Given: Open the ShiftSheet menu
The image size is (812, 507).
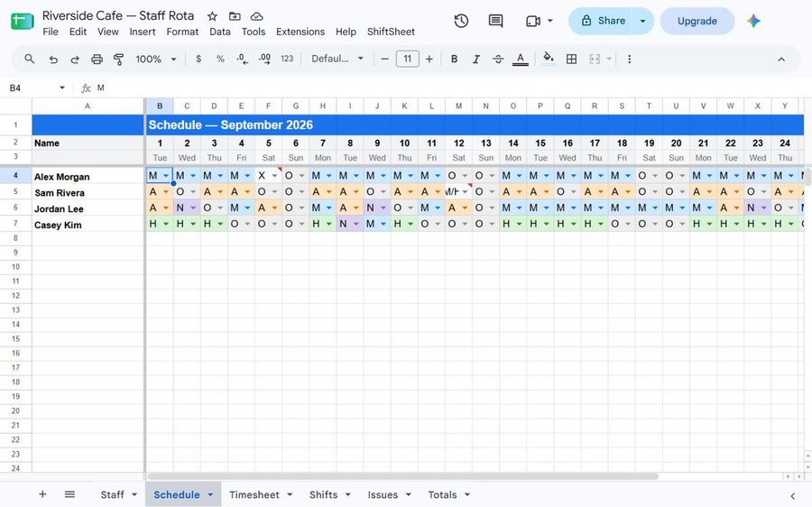Looking at the screenshot, I should coord(391,32).
